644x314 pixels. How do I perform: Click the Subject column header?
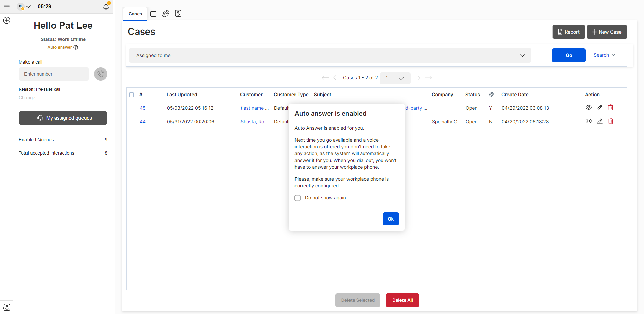[x=322, y=95]
